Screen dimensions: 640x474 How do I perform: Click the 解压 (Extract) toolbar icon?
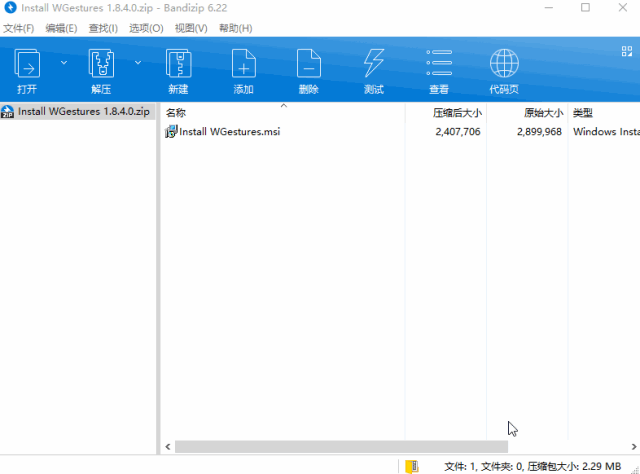coord(101,63)
